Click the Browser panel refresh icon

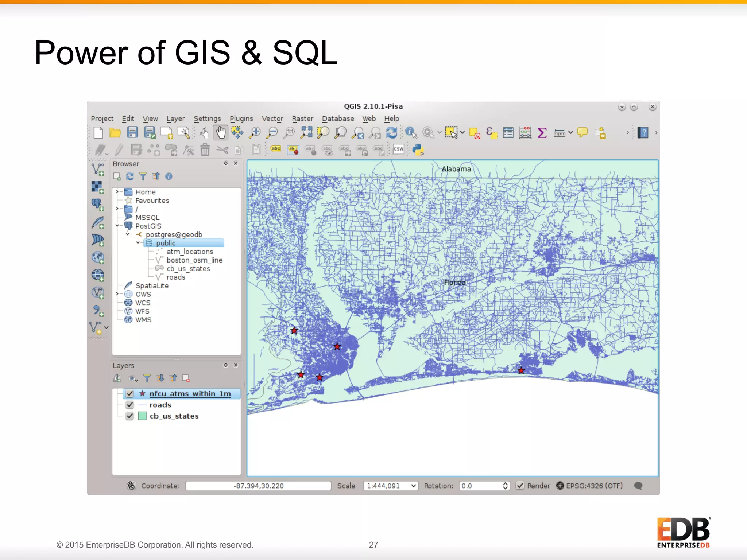pos(130,176)
